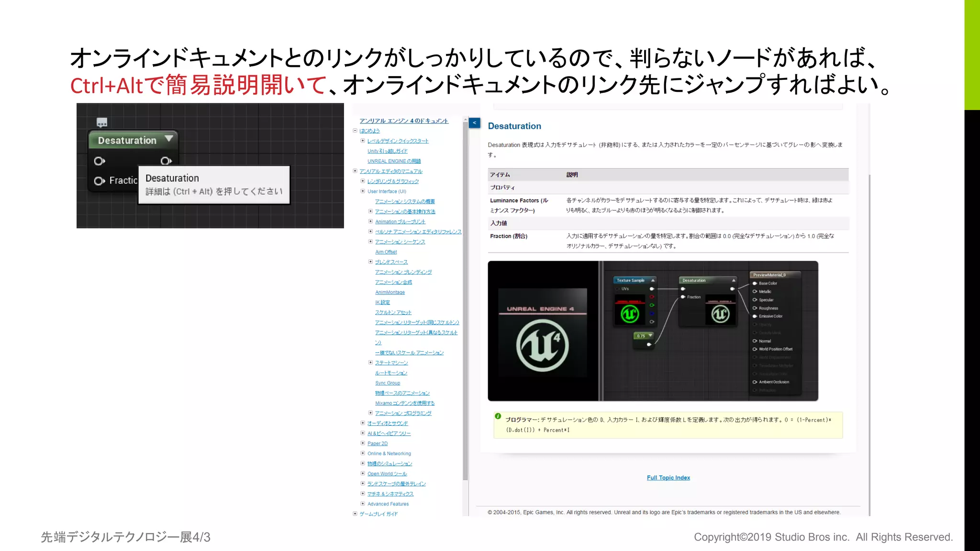Collapse the Desaturation node with its triangle arrow
This screenshot has height=551, width=980.
(x=168, y=139)
